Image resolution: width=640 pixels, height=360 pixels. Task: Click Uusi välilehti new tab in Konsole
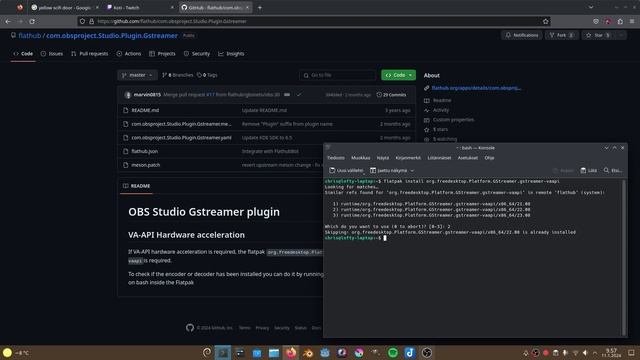point(346,171)
